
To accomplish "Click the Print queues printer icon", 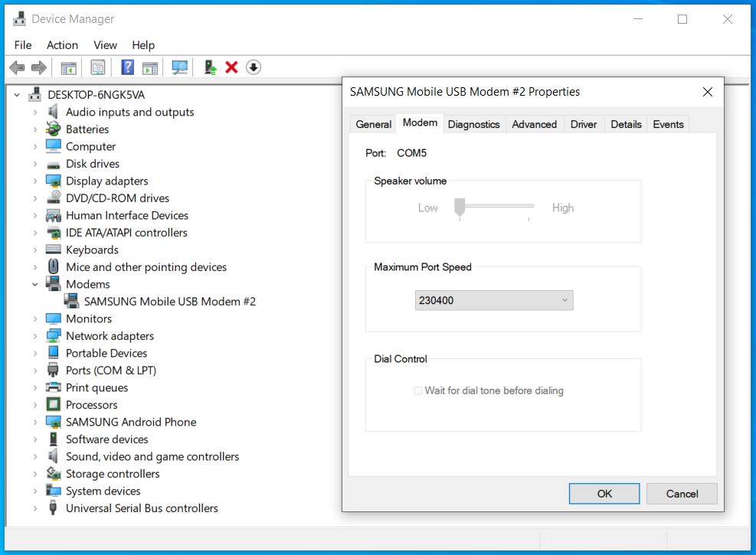I will (53, 387).
